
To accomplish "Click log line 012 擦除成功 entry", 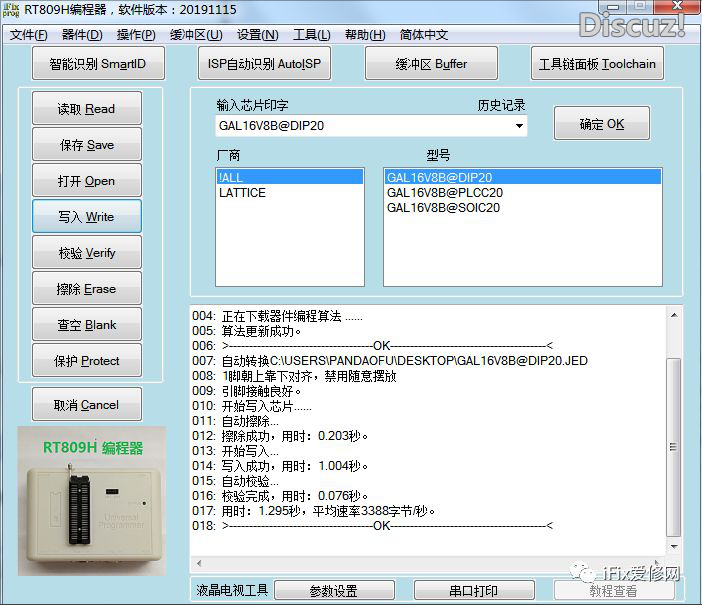I will 280,436.
